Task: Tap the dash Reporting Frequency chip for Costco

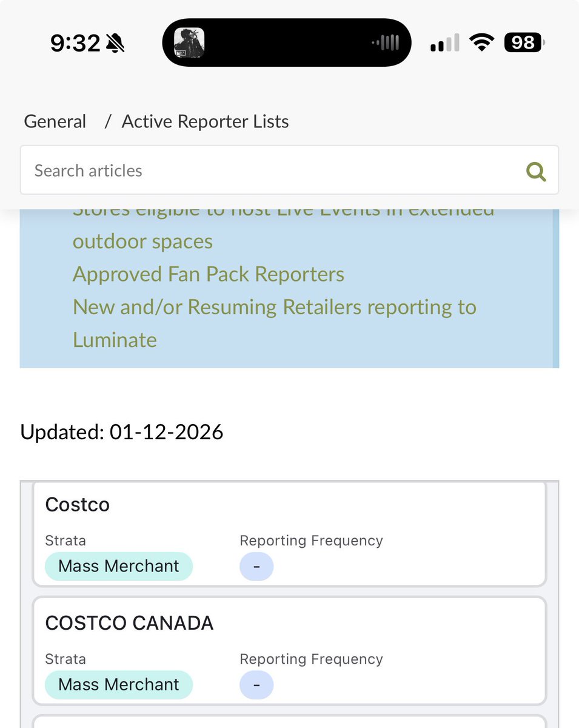Action: (x=256, y=566)
